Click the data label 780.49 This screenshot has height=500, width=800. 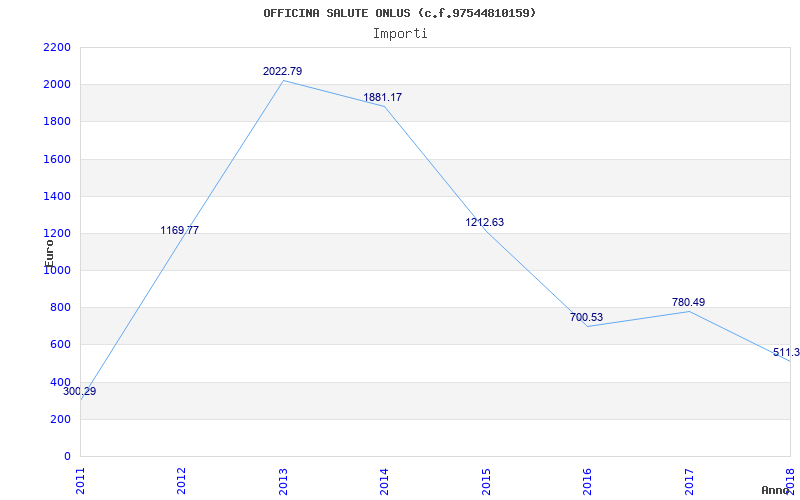[x=688, y=302]
